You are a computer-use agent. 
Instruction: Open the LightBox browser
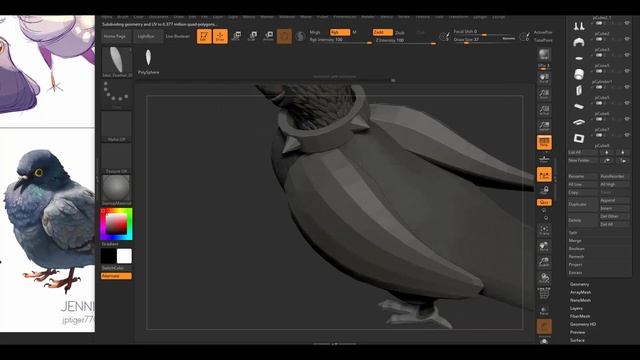(147, 36)
